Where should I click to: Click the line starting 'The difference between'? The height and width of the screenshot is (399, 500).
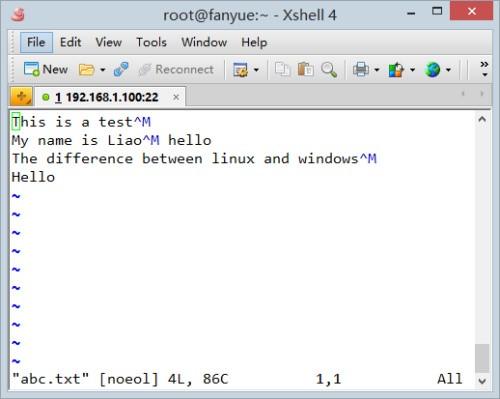pyautogui.click(x=194, y=159)
